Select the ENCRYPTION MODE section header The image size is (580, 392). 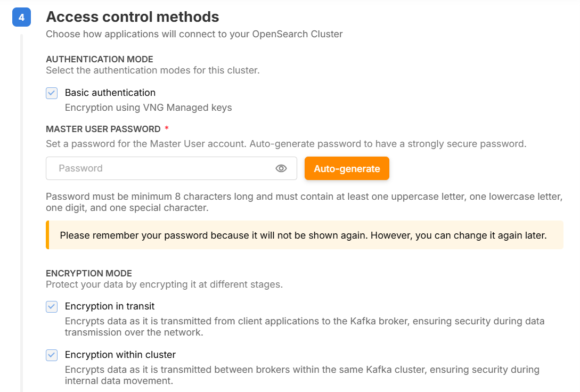pyautogui.click(x=89, y=273)
